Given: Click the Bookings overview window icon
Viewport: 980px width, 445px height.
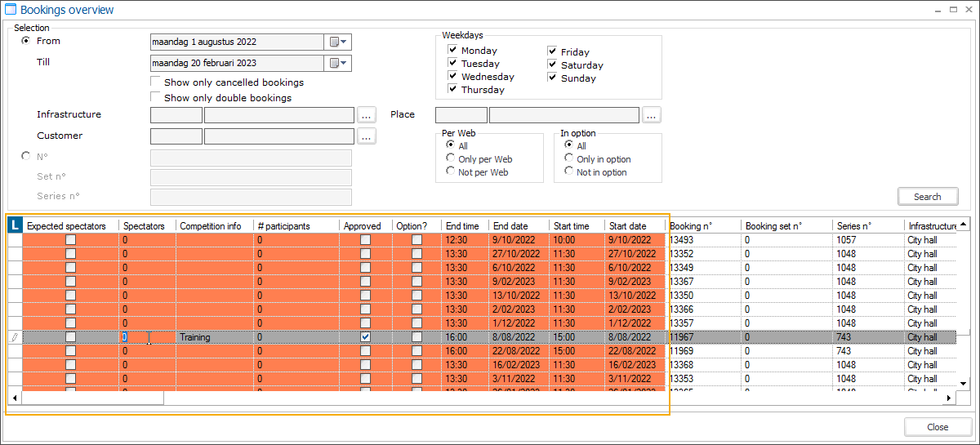Looking at the screenshot, I should 11,11.
